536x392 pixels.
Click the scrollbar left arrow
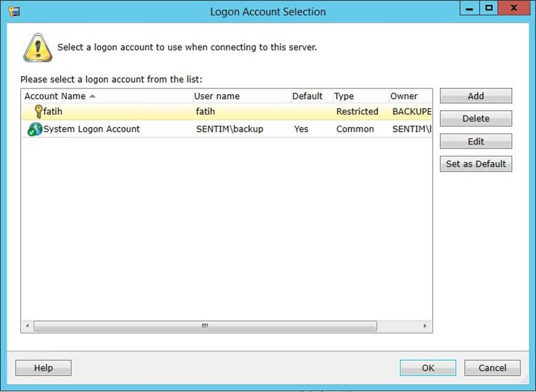28,326
